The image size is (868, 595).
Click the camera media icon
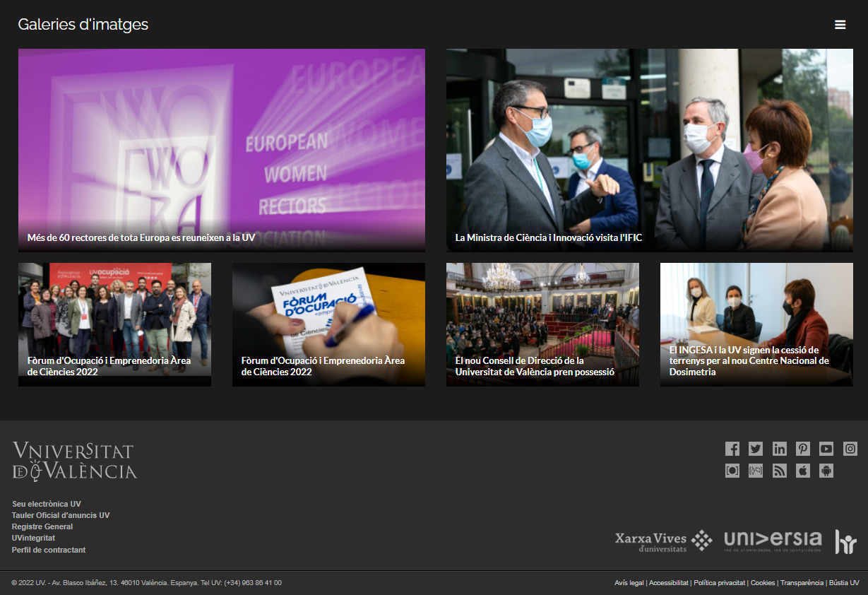(x=732, y=471)
